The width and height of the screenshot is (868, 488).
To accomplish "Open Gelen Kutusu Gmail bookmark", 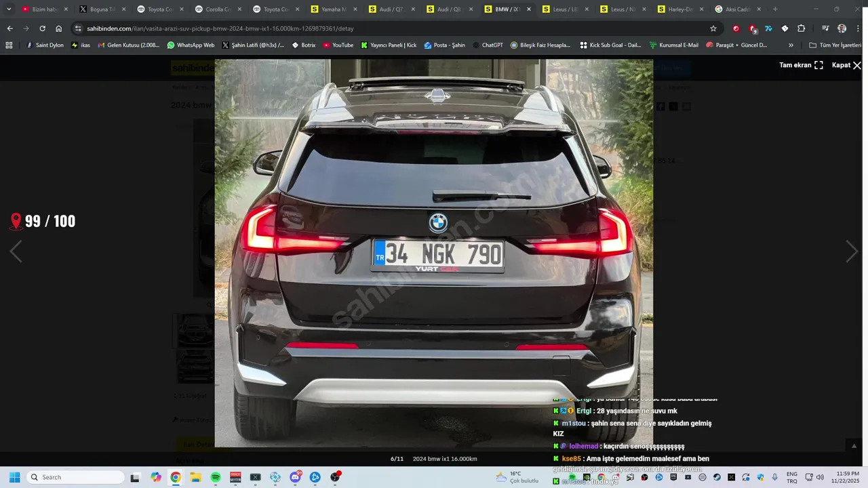I will click(129, 45).
